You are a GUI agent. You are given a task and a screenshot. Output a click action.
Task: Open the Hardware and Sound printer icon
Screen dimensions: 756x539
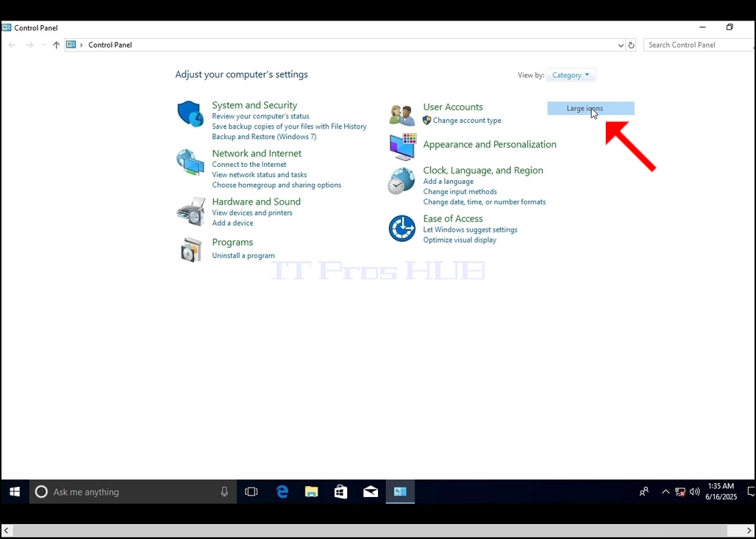coord(191,211)
